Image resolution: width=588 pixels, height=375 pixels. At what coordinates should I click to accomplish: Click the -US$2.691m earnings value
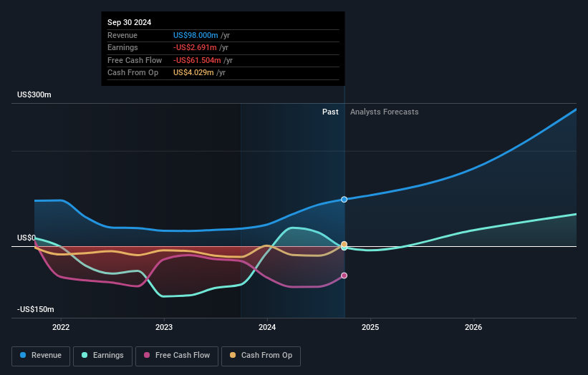tap(195, 47)
